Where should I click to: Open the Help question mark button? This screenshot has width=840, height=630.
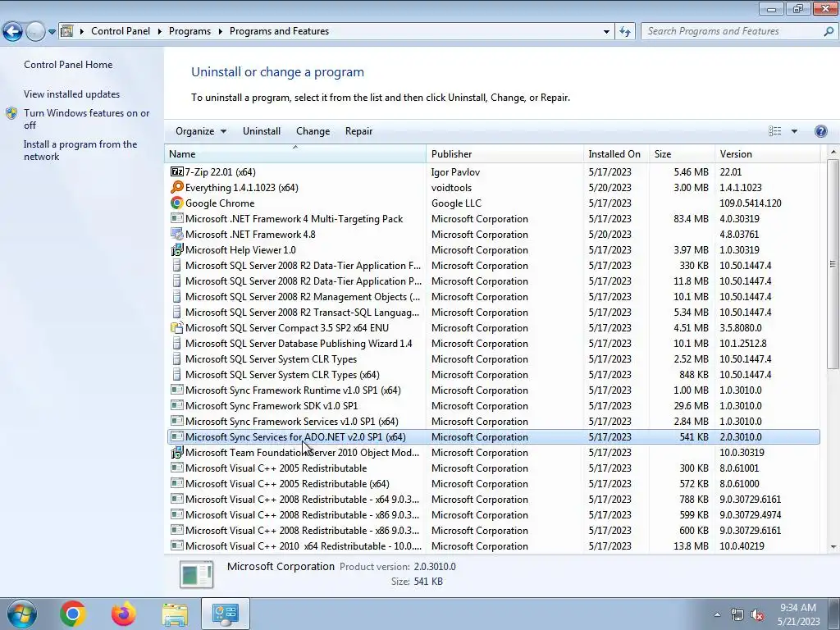(820, 131)
